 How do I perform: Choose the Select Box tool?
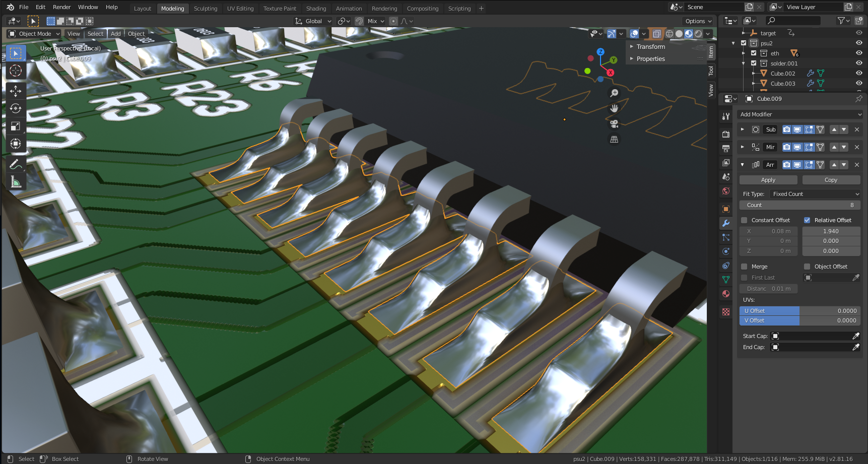(x=16, y=53)
